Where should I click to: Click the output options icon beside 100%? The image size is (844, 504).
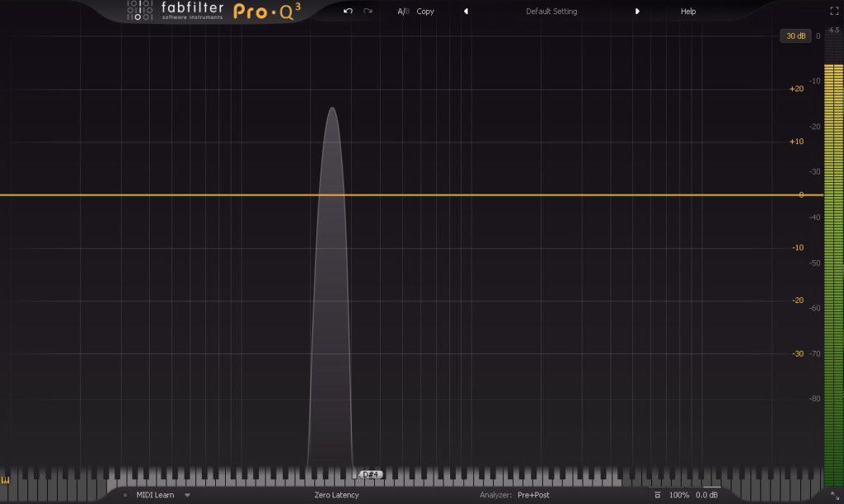(657, 495)
